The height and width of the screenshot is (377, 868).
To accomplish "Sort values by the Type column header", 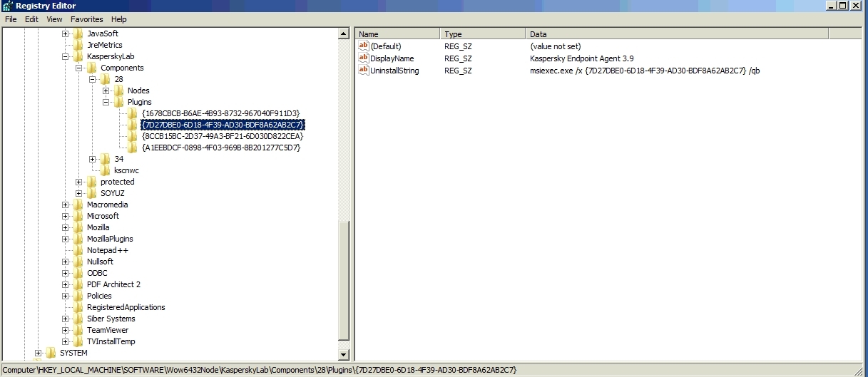I will [x=483, y=33].
